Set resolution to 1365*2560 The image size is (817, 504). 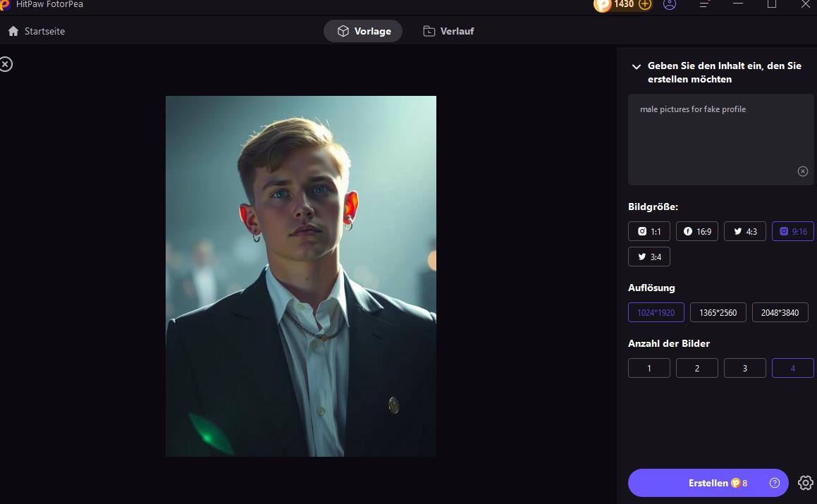click(718, 312)
